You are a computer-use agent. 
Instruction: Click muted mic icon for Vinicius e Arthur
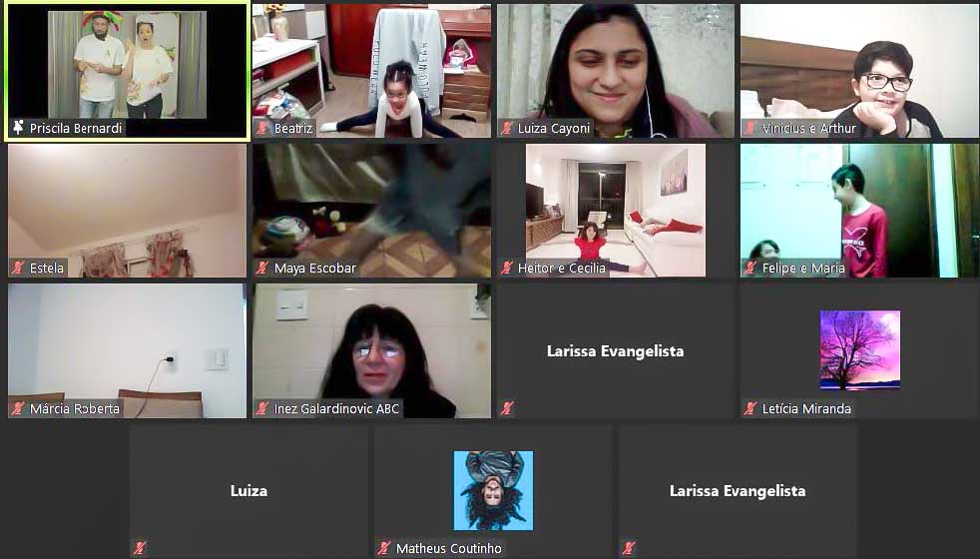pos(750,128)
